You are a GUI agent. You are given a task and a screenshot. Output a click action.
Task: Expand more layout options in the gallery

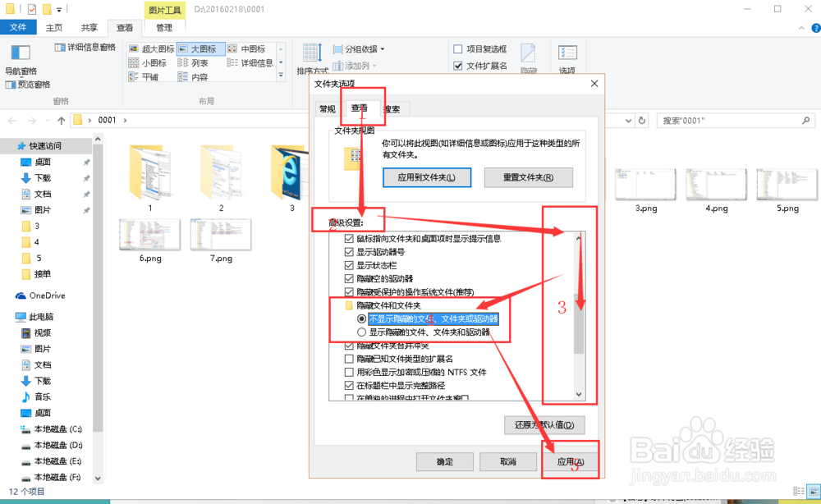pyautogui.click(x=280, y=72)
